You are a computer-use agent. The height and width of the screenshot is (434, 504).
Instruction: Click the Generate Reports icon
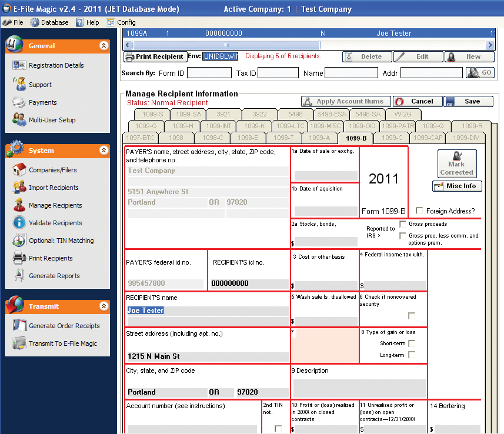pyautogui.click(x=19, y=276)
